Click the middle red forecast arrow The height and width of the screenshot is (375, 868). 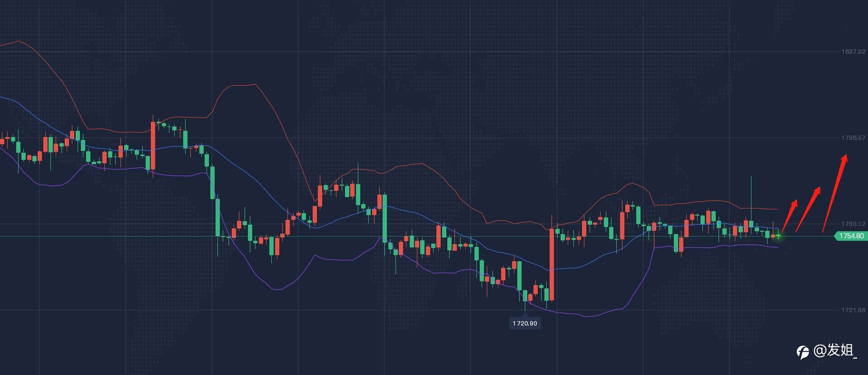[809, 208]
